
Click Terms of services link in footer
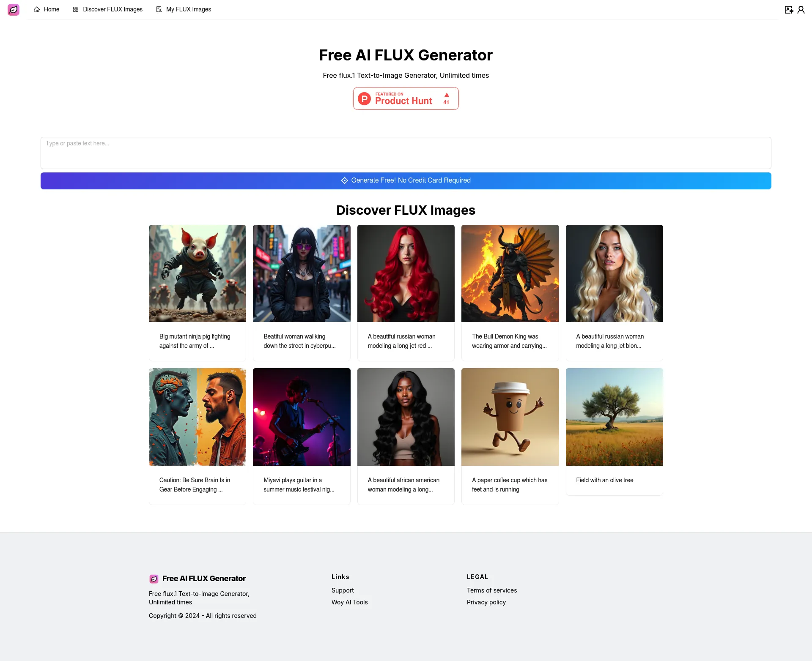tap(492, 590)
